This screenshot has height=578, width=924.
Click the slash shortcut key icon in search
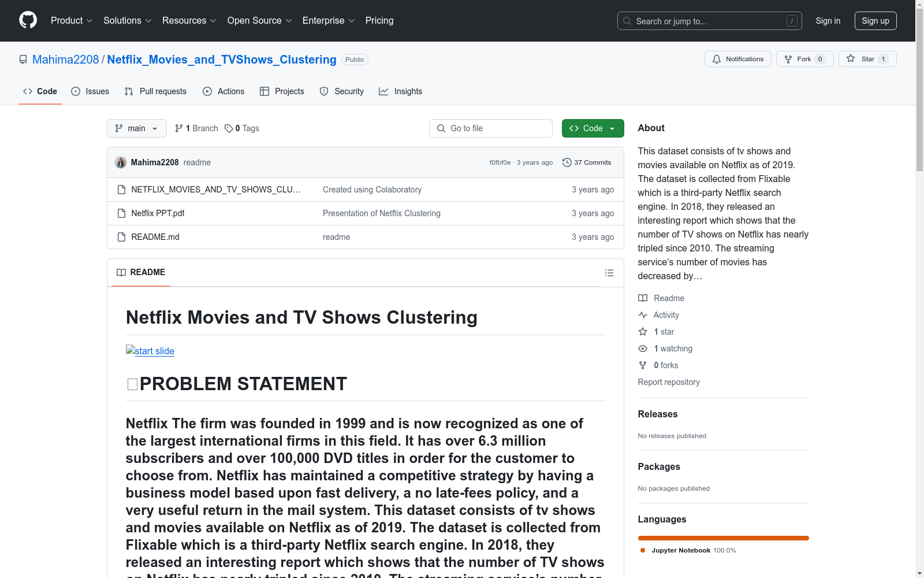click(792, 21)
